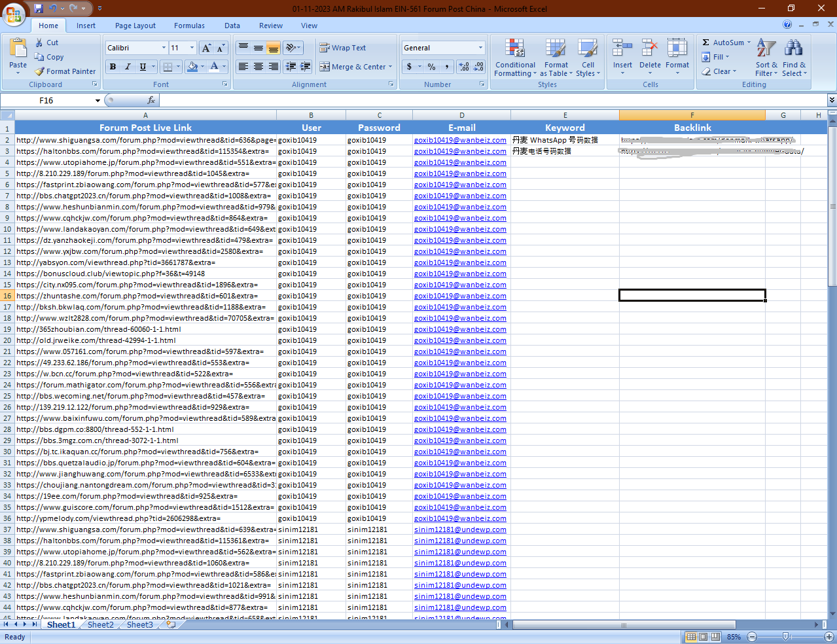Image resolution: width=837 pixels, height=644 pixels.
Task: Enable Top Align for cells
Action: (x=243, y=48)
